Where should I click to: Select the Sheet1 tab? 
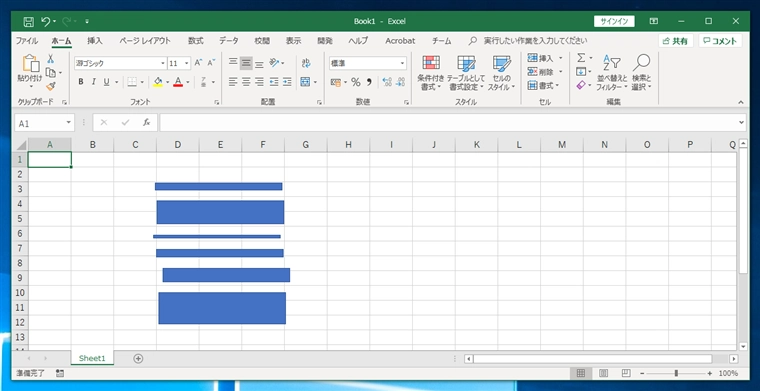pos(92,359)
